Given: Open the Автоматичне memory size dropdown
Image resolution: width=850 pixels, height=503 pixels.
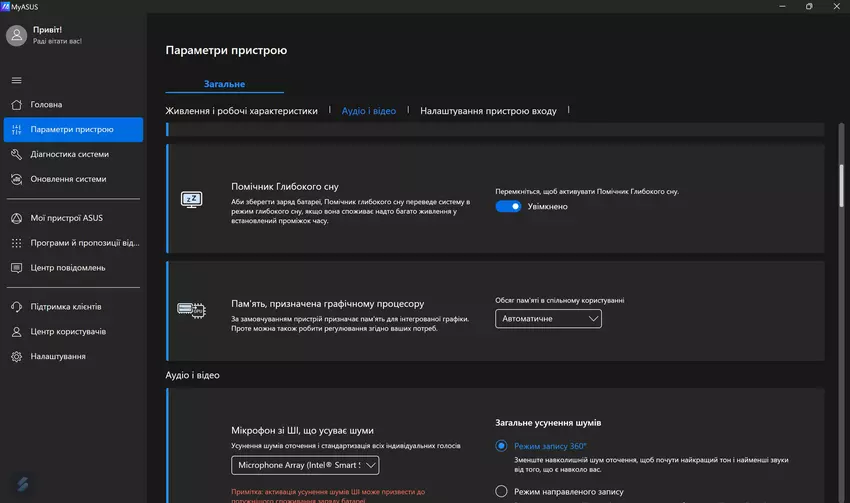Looking at the screenshot, I should click(x=548, y=319).
